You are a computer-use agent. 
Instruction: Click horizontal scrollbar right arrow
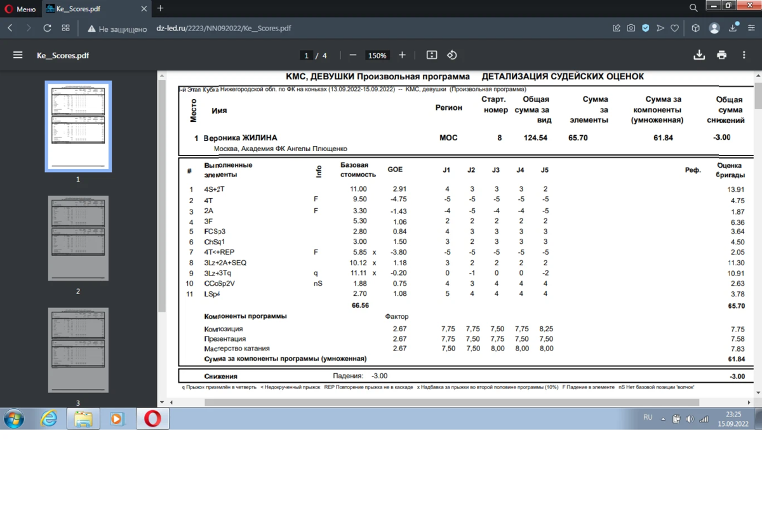click(749, 402)
